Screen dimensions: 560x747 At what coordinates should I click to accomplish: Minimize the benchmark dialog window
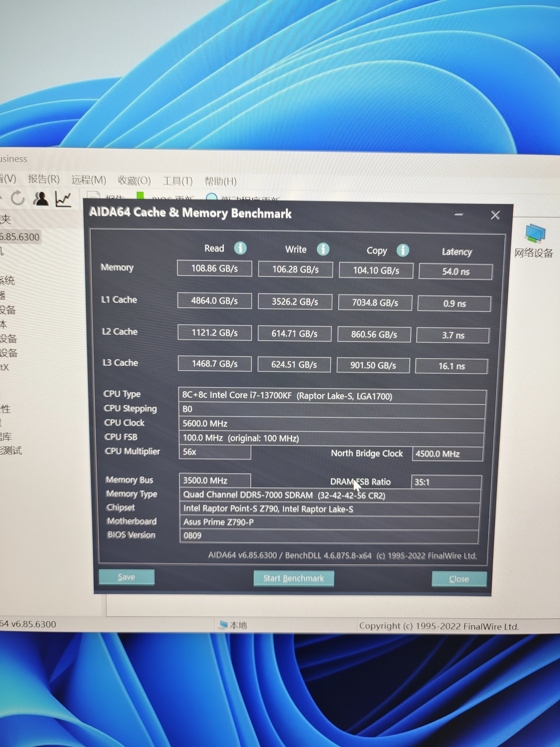pyautogui.click(x=459, y=214)
